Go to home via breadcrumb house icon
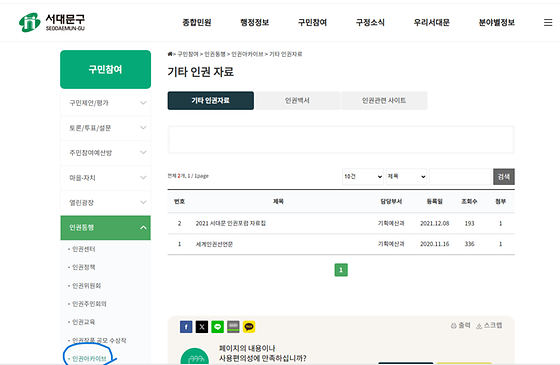560x365 pixels. pos(170,54)
